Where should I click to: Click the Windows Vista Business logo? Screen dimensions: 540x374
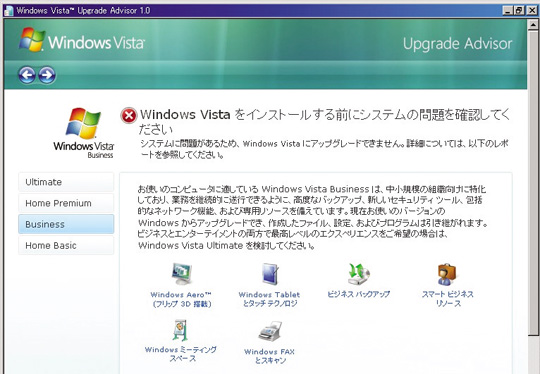[84, 133]
